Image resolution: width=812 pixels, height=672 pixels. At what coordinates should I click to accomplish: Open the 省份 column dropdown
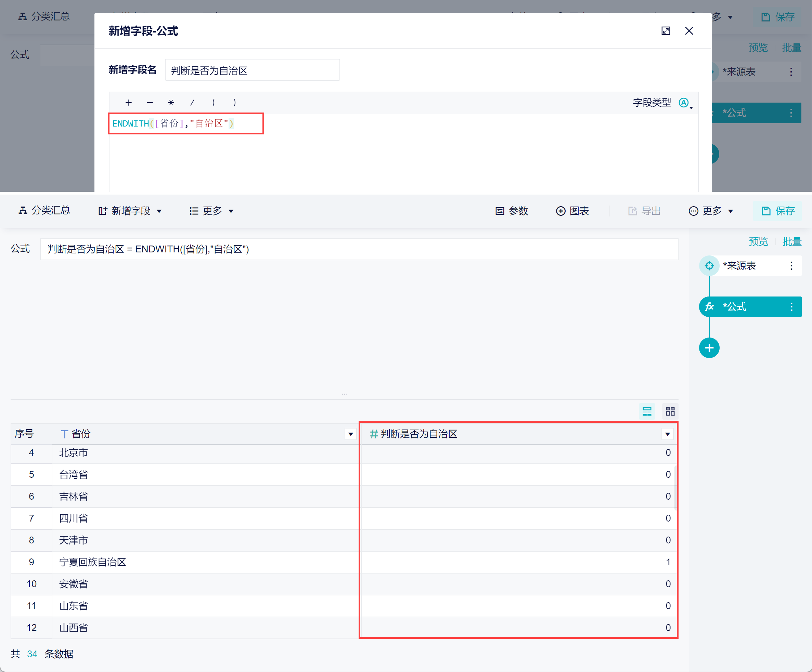350,434
